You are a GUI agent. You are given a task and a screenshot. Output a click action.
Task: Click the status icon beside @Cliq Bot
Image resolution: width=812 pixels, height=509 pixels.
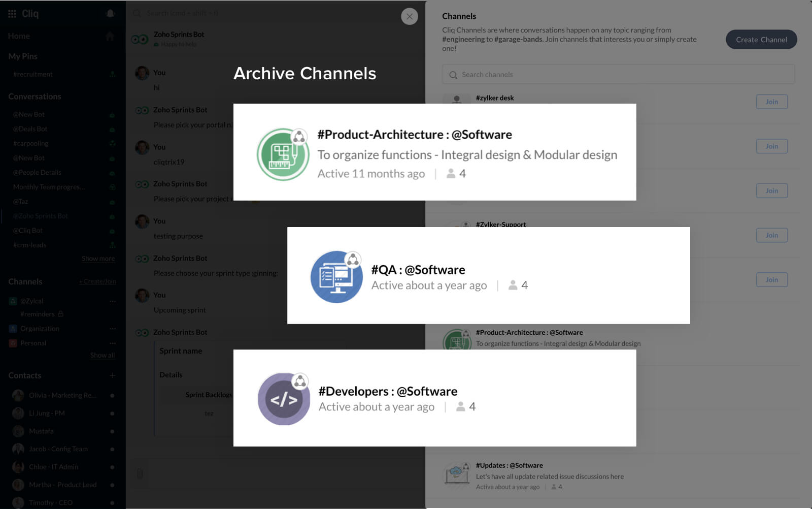[x=112, y=231]
